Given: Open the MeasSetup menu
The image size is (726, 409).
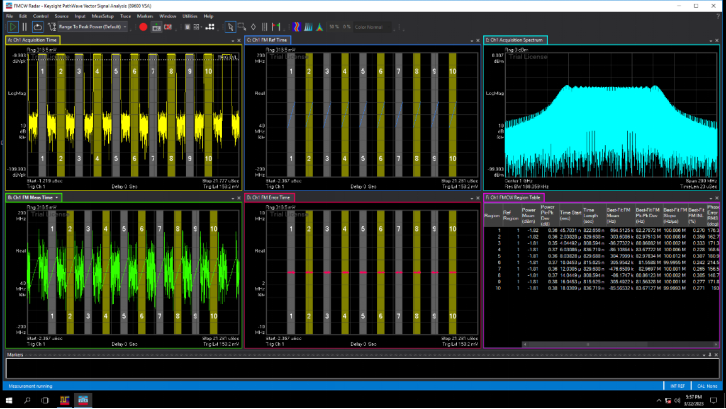Looking at the screenshot, I should [x=102, y=16].
